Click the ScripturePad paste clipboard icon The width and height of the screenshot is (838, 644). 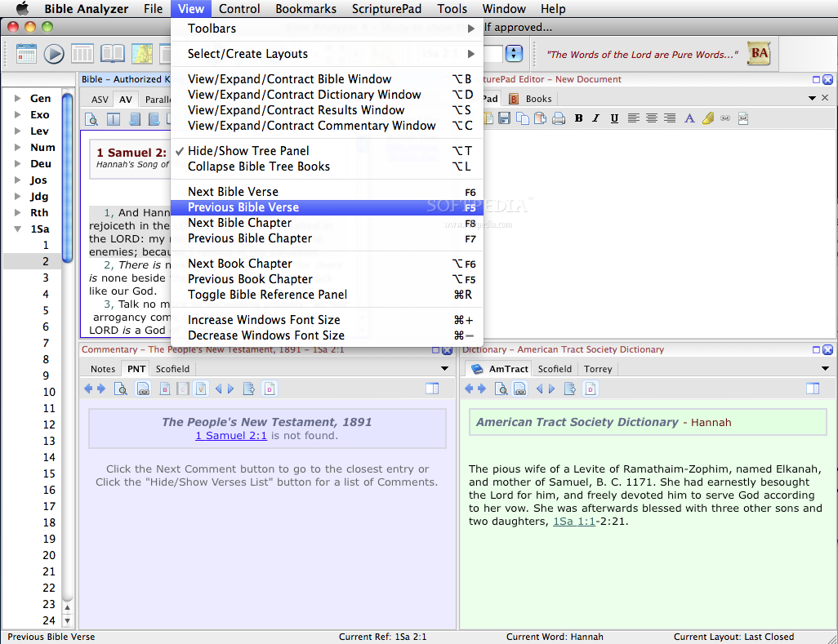coord(541,118)
